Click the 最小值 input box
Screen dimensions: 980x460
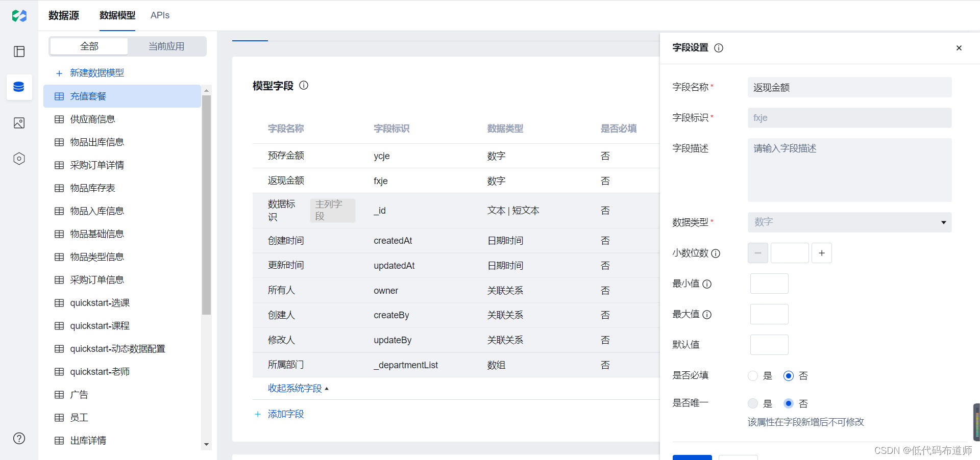(x=769, y=284)
